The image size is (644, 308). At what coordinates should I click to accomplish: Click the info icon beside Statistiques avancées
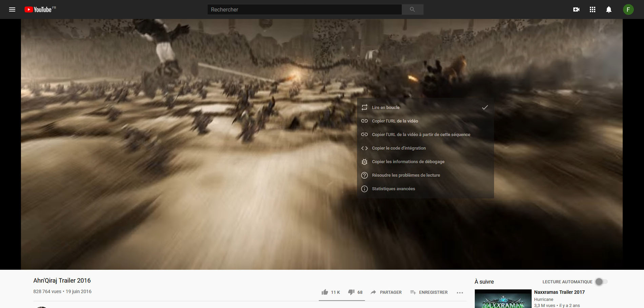[364, 189]
